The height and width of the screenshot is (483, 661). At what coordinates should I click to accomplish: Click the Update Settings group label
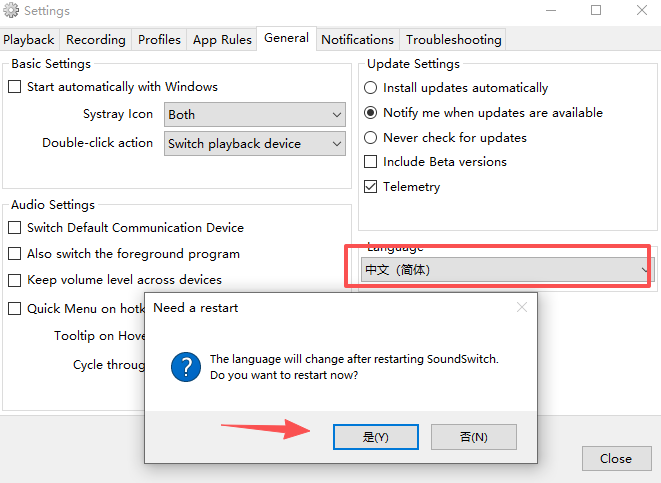coord(413,64)
